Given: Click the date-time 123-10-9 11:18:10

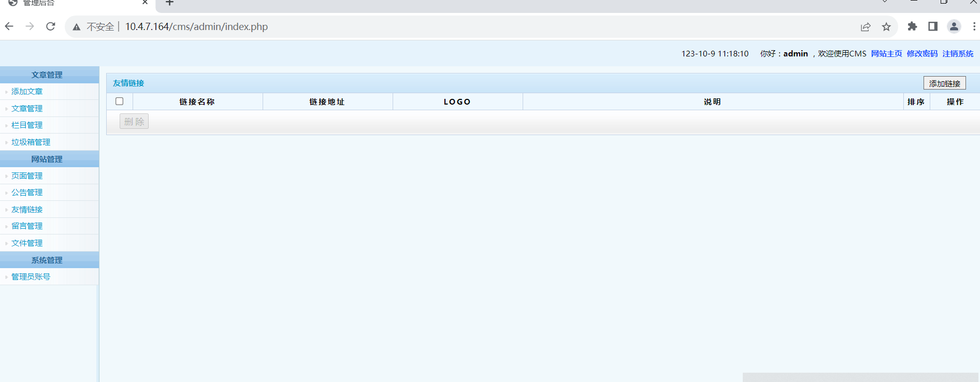Looking at the screenshot, I should pos(715,54).
